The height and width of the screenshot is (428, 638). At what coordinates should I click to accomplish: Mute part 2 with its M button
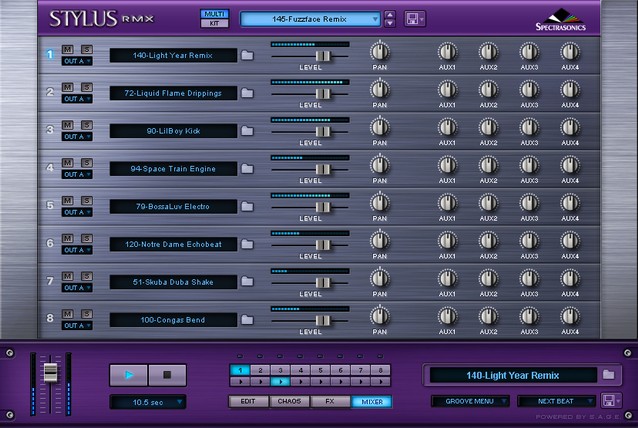coord(68,87)
